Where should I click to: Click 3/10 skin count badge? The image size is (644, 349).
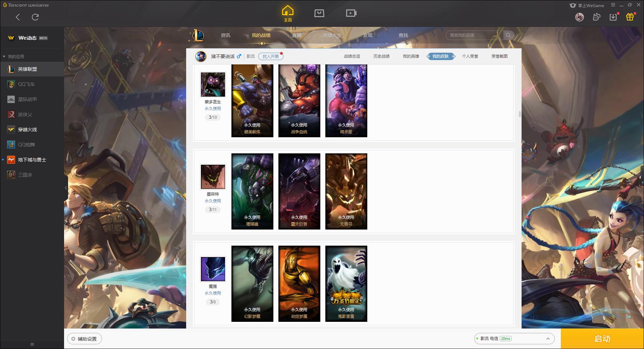(x=213, y=117)
